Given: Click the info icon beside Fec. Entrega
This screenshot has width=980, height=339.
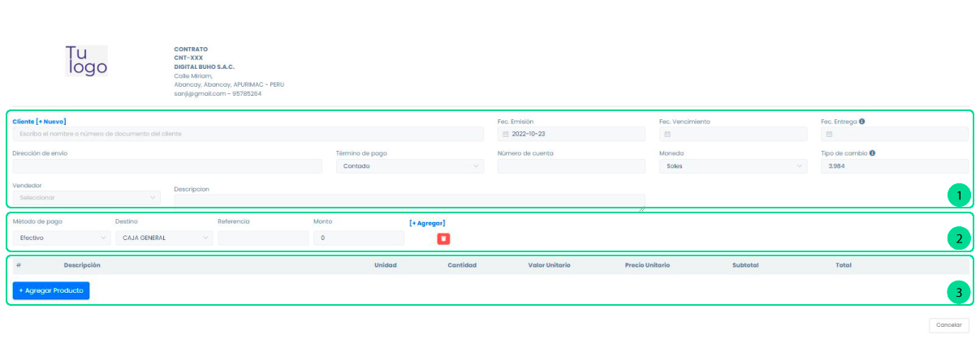Looking at the screenshot, I should click(x=861, y=122).
